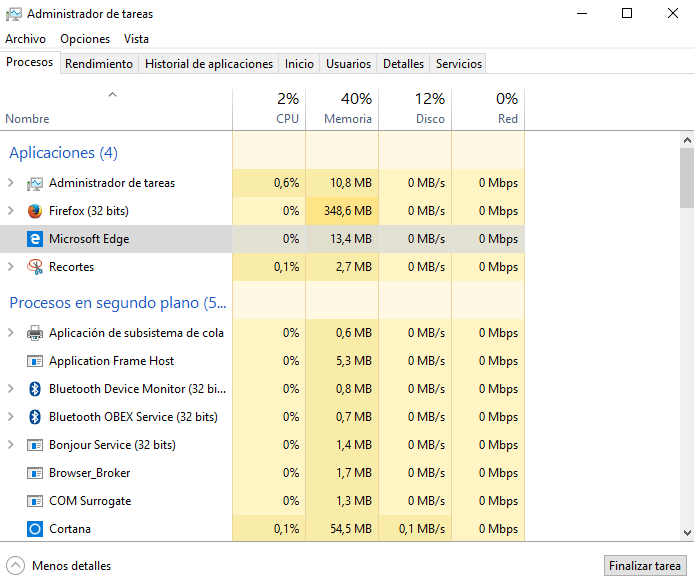The height and width of the screenshot is (584, 694).
Task: Sort processes by Memoria column
Action: pos(342,110)
